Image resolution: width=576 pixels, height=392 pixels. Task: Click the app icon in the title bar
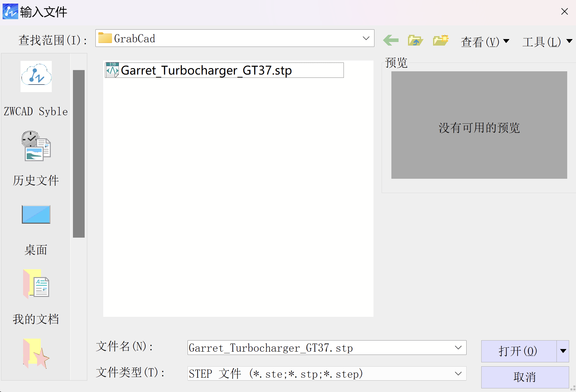pyautogui.click(x=10, y=11)
